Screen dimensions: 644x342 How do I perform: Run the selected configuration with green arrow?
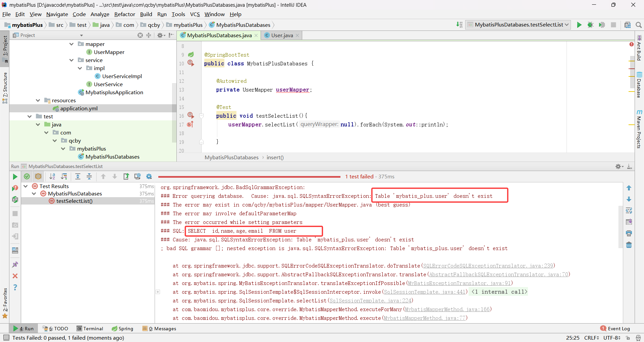click(579, 25)
